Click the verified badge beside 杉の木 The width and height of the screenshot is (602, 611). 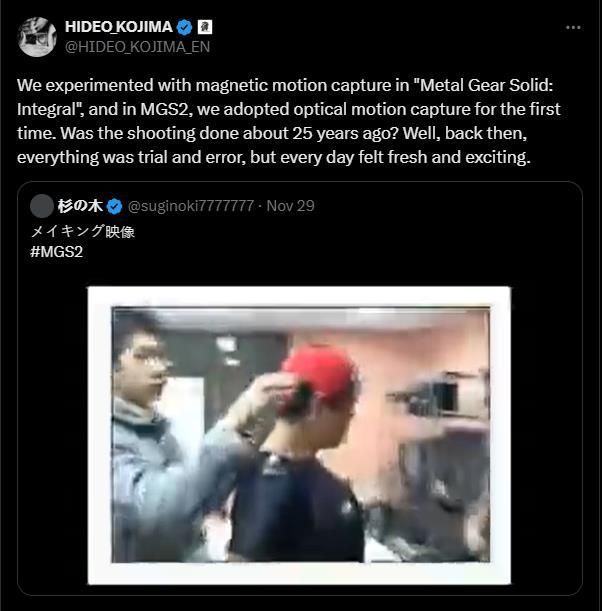(x=115, y=207)
